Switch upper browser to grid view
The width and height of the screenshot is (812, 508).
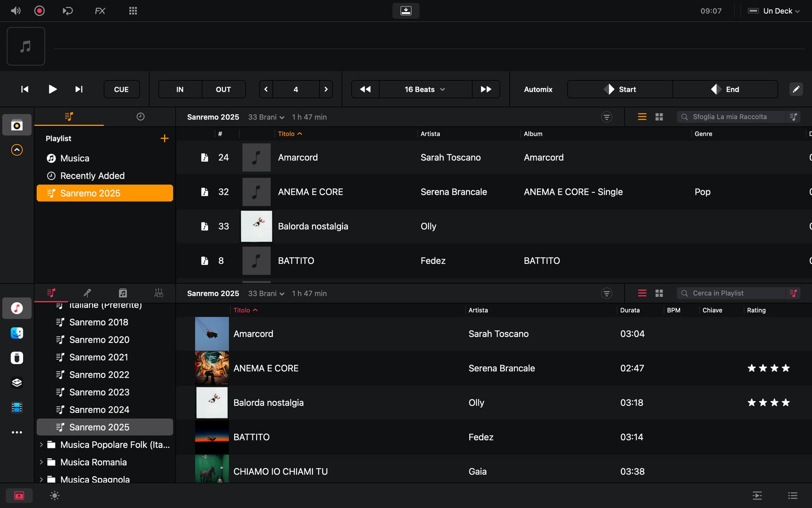[659, 117]
